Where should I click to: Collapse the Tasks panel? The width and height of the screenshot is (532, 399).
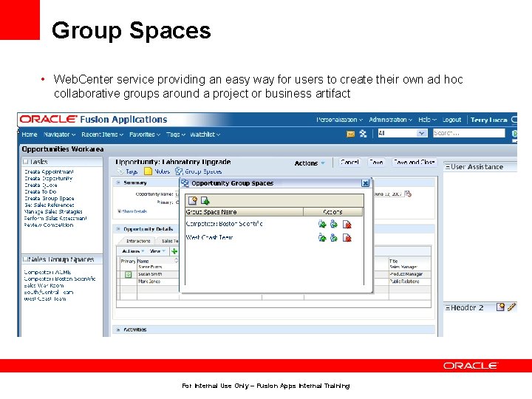tap(25, 162)
